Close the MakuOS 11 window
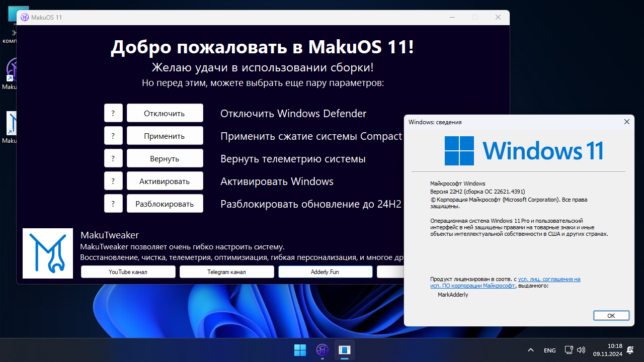 (498, 17)
